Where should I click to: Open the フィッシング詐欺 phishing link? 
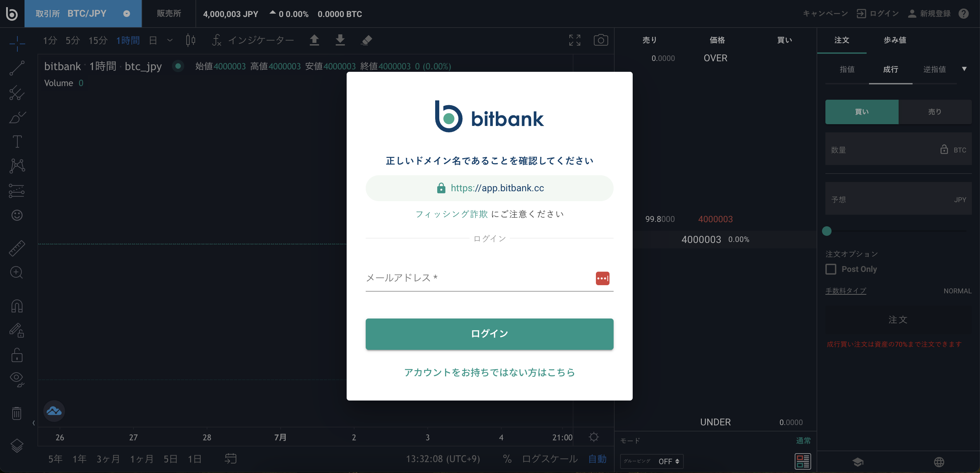(x=452, y=214)
